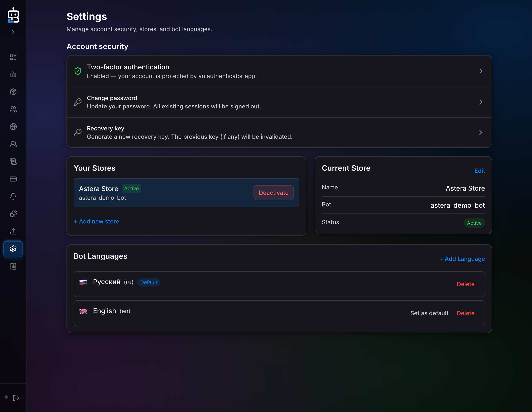Select the Astera Store card
Screen dimensions: 532x412
click(186, 193)
